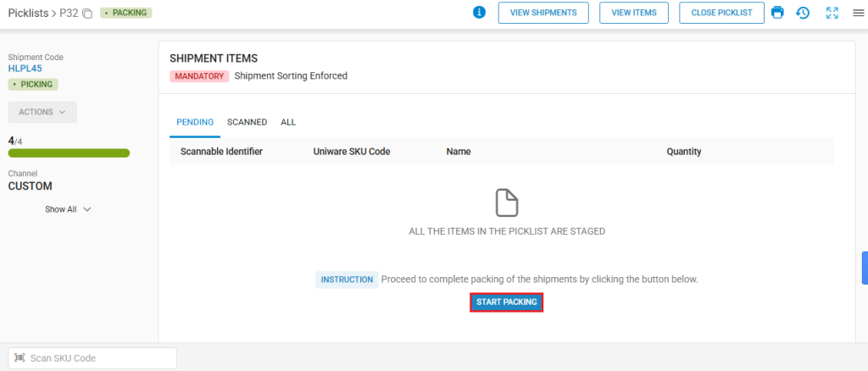The image size is (868, 371).
Task: Open shipment code HLPL45 link
Action: [x=25, y=69]
